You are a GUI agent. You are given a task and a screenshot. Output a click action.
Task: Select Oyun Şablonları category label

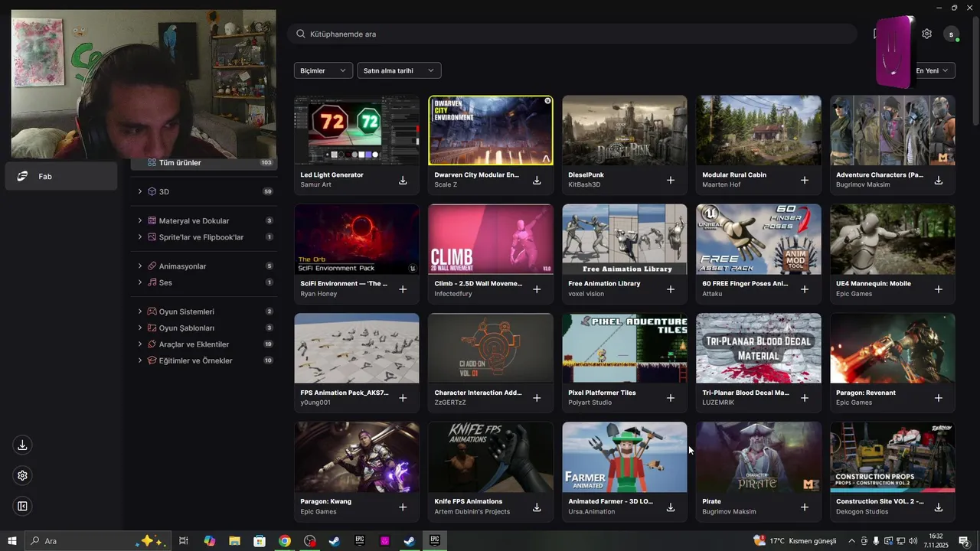tap(186, 328)
